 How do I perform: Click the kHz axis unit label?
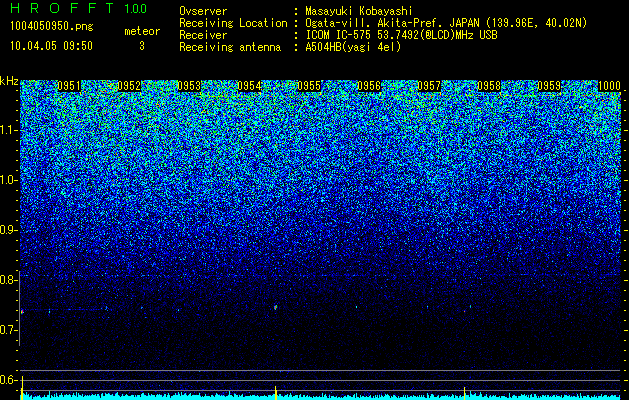click(x=9, y=81)
